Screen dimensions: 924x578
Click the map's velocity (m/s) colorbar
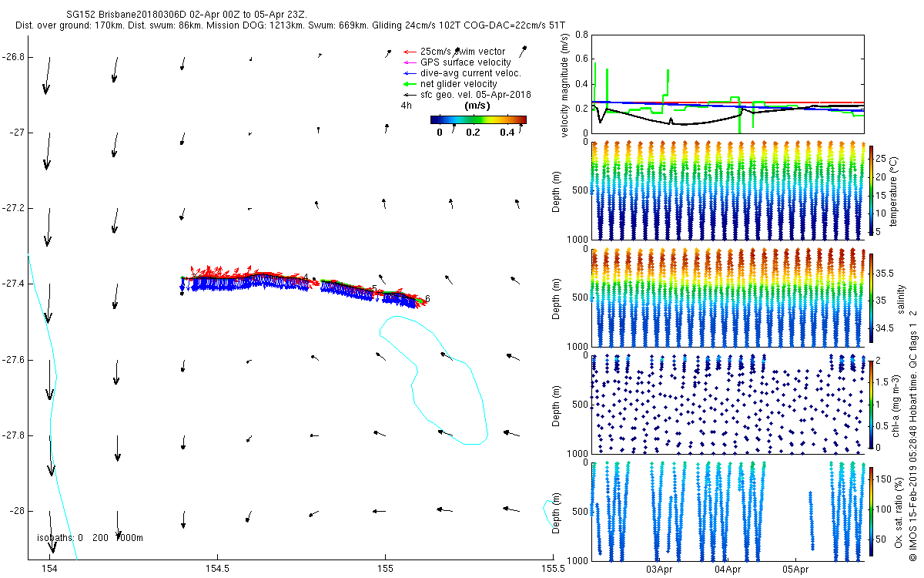pos(478,119)
